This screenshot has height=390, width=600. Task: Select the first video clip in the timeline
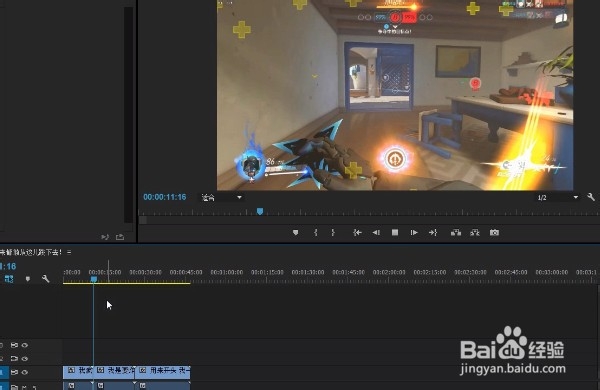click(78, 372)
